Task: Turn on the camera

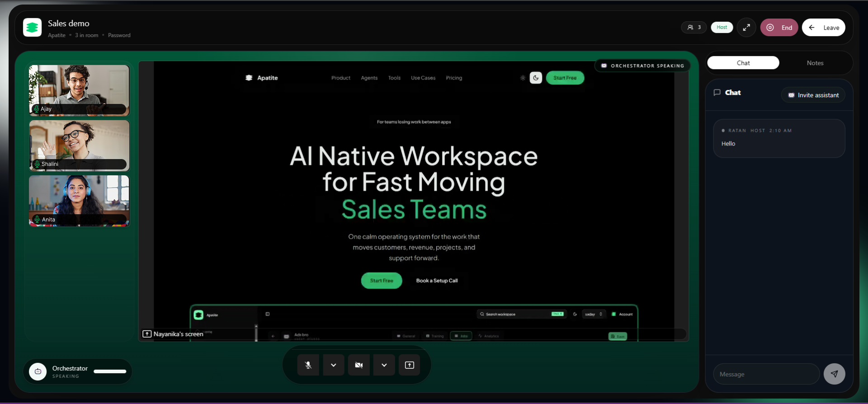Action: point(359,365)
